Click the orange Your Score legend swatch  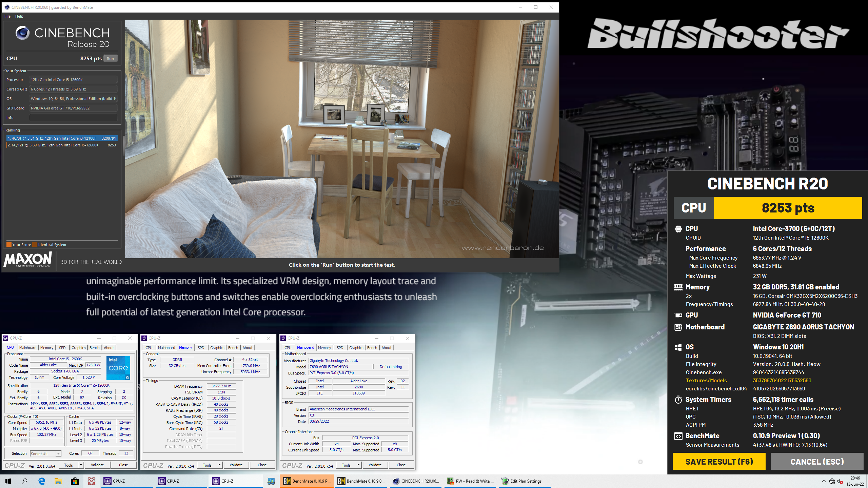[x=9, y=245]
